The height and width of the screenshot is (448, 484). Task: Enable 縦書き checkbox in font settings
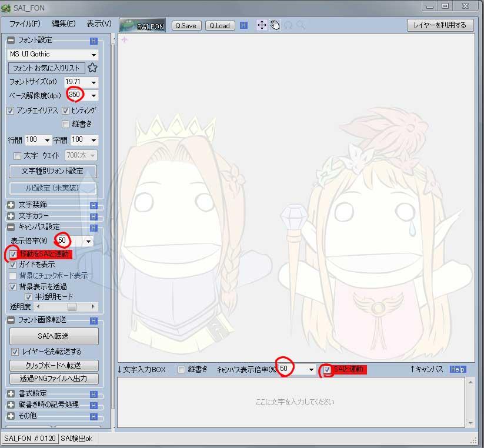[x=65, y=124]
